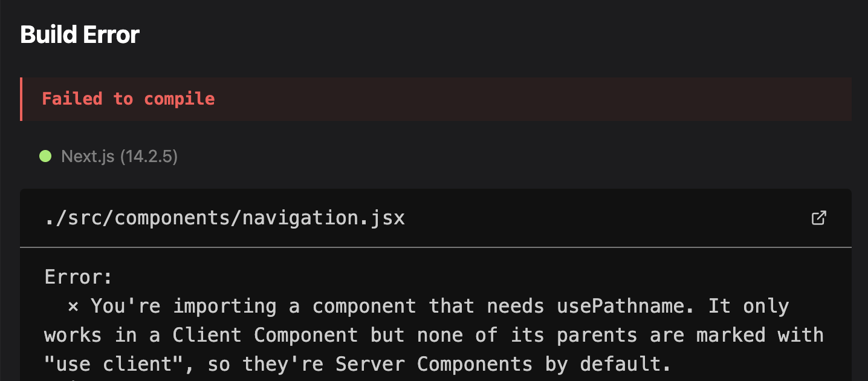Viewport: 868px width, 381px height.
Task: Click the Server Components phrase
Action: [x=433, y=364]
